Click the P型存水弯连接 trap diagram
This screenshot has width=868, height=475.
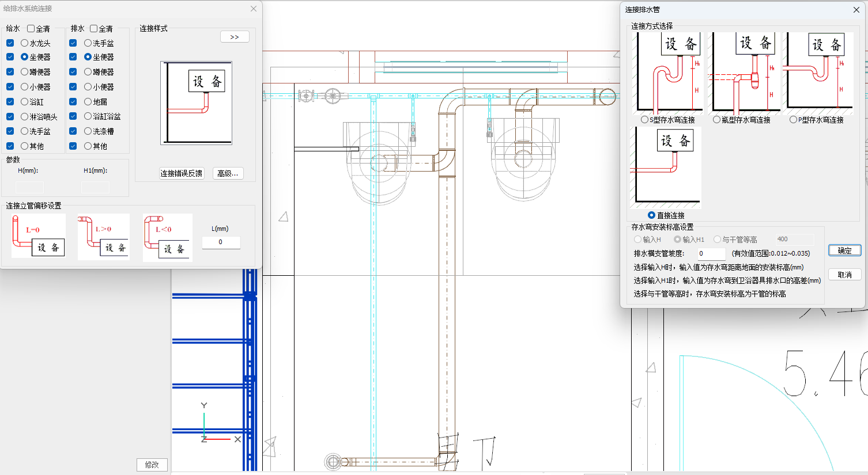[820, 73]
